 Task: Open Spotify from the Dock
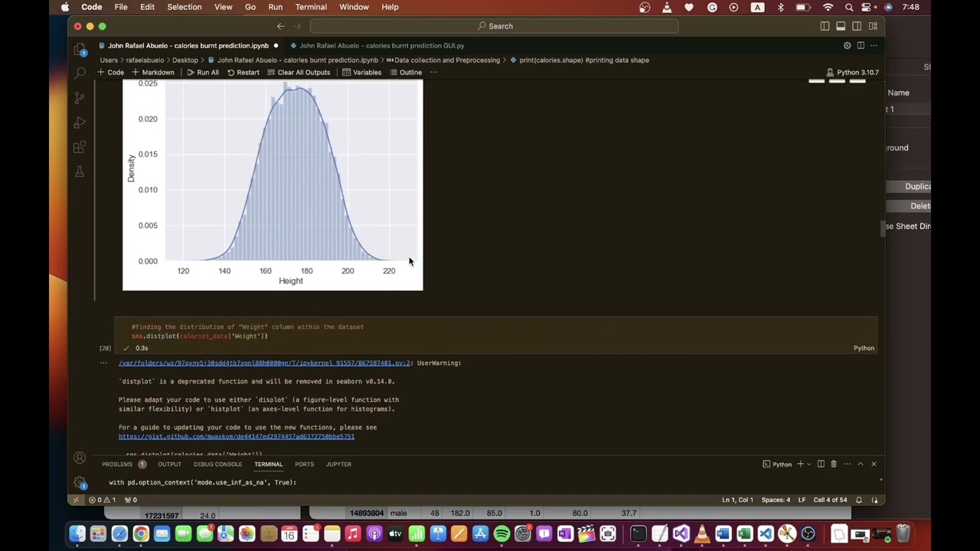pos(501,534)
